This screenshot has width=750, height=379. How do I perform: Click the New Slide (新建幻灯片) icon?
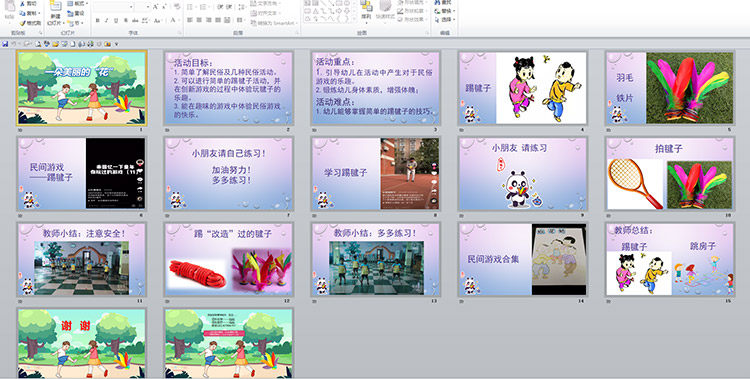pos(55,6)
